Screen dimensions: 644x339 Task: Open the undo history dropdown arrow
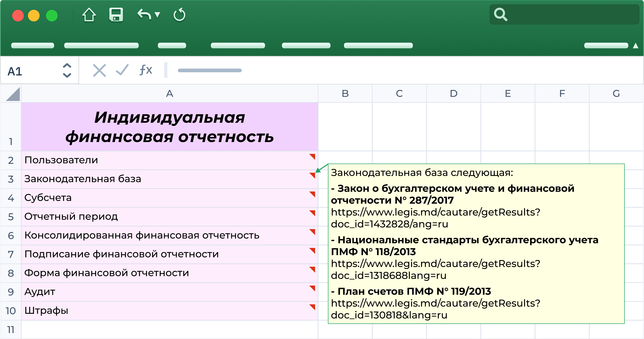point(157,15)
